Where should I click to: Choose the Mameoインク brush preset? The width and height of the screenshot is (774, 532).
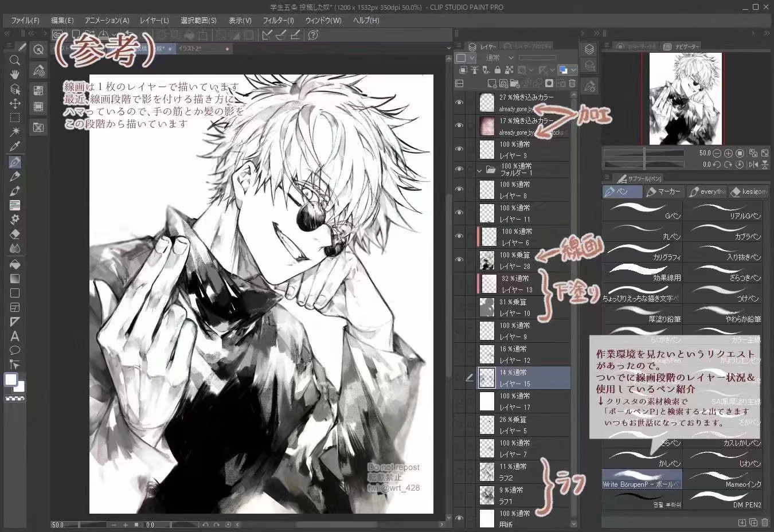click(724, 479)
